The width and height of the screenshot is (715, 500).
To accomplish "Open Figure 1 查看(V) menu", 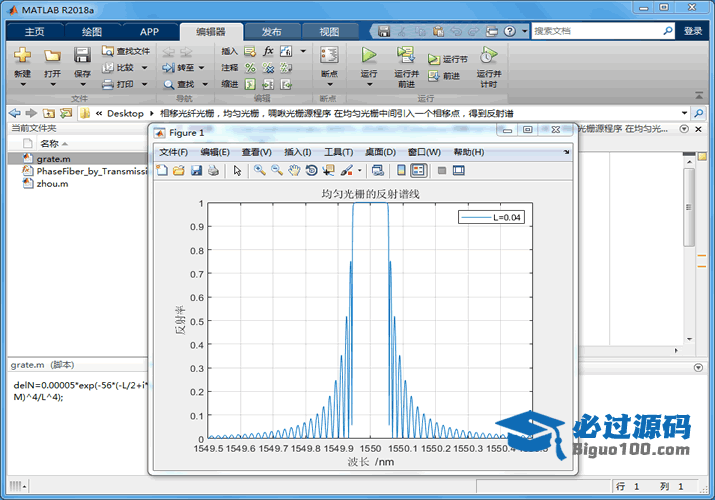I will coord(256,152).
